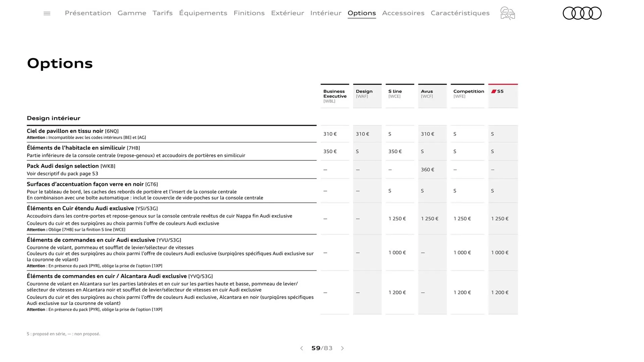This screenshot has width=644, height=362.
Task: Click the [6NQ] incompatibility Attention note
Action: coord(86,137)
